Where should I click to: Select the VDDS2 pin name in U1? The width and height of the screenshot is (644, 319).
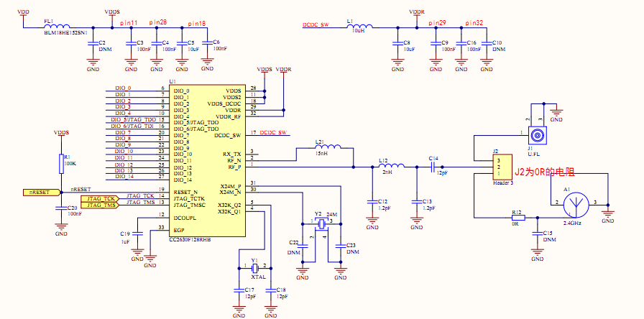click(x=232, y=97)
